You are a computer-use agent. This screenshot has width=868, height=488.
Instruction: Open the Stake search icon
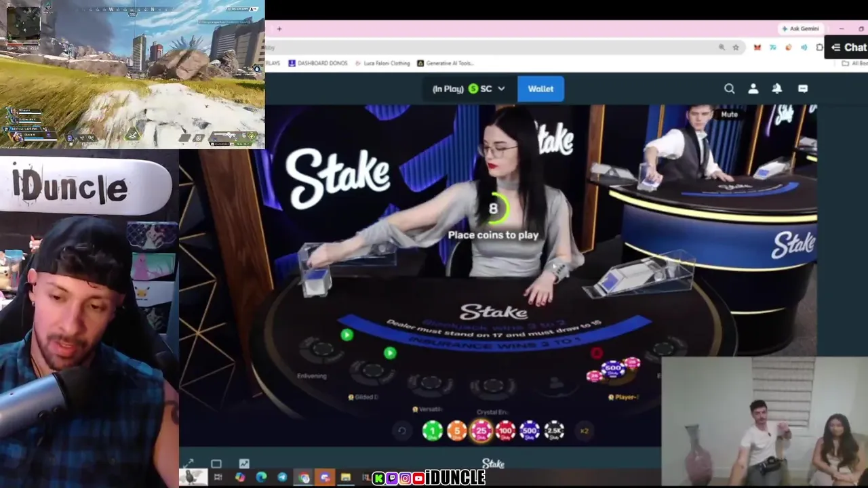pos(729,89)
